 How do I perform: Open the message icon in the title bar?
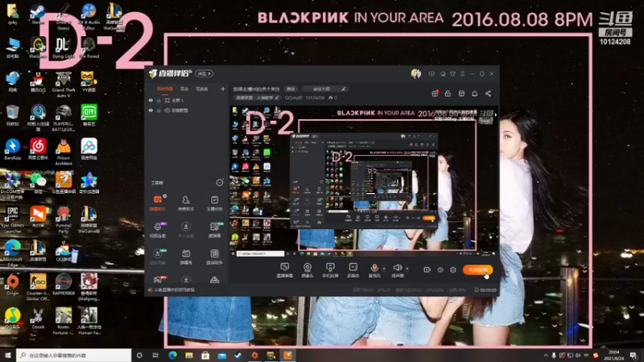point(431,74)
